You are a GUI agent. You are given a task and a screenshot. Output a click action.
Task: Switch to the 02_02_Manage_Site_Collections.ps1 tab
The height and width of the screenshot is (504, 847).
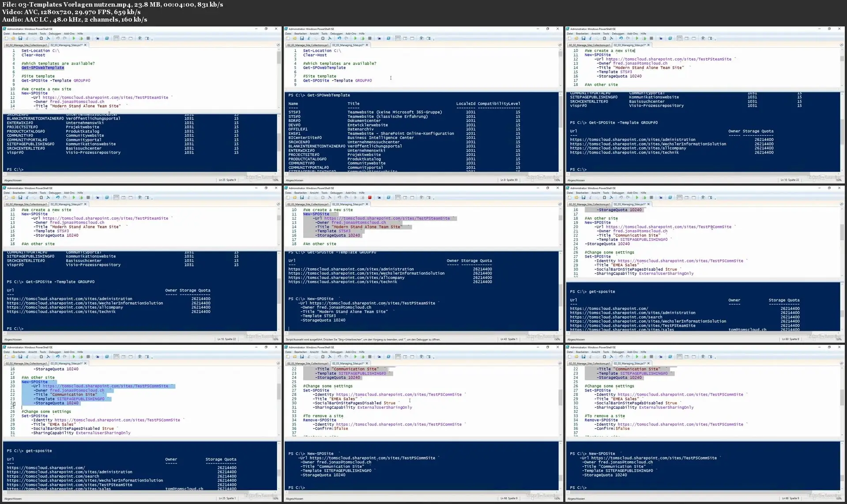[26, 45]
